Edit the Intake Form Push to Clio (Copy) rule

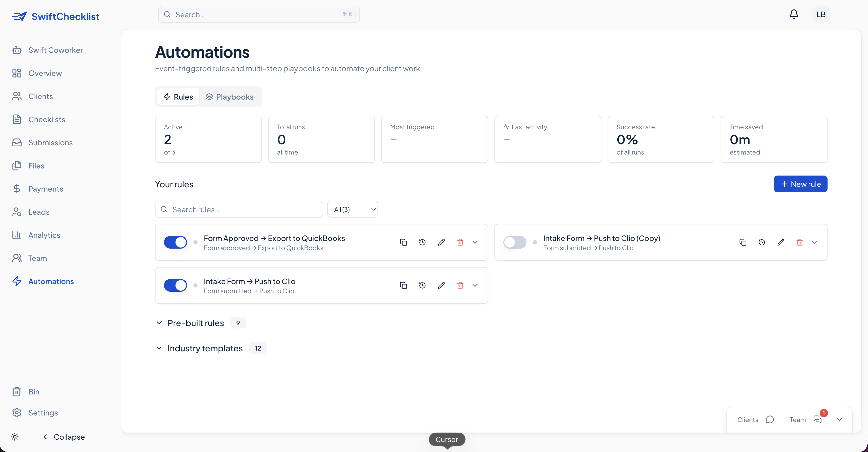[781, 242]
